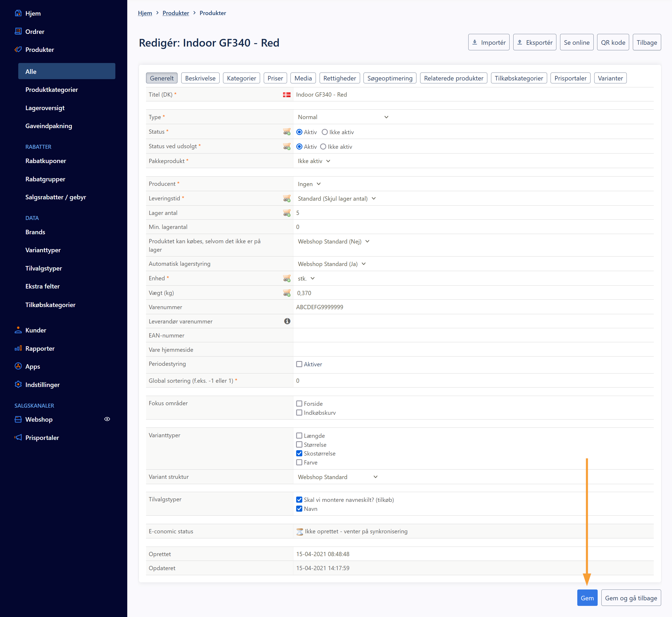Select Ikke aktiv for Status ved udsolgt

click(x=323, y=147)
